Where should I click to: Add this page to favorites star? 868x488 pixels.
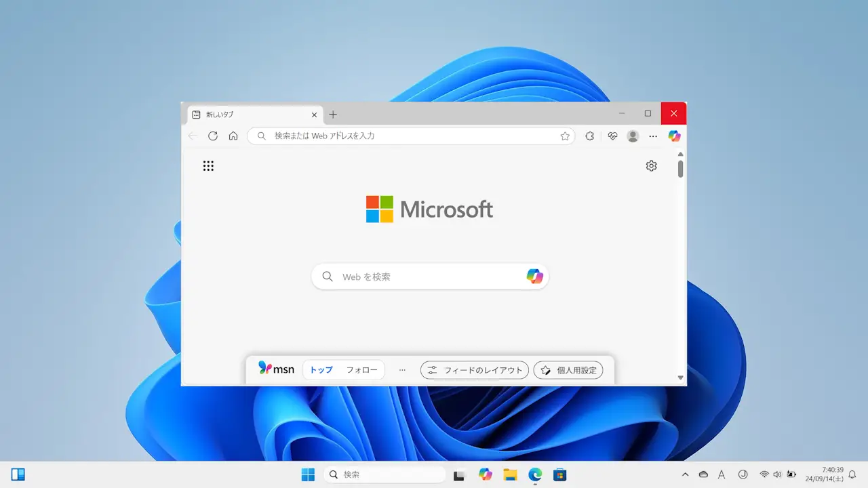click(565, 136)
